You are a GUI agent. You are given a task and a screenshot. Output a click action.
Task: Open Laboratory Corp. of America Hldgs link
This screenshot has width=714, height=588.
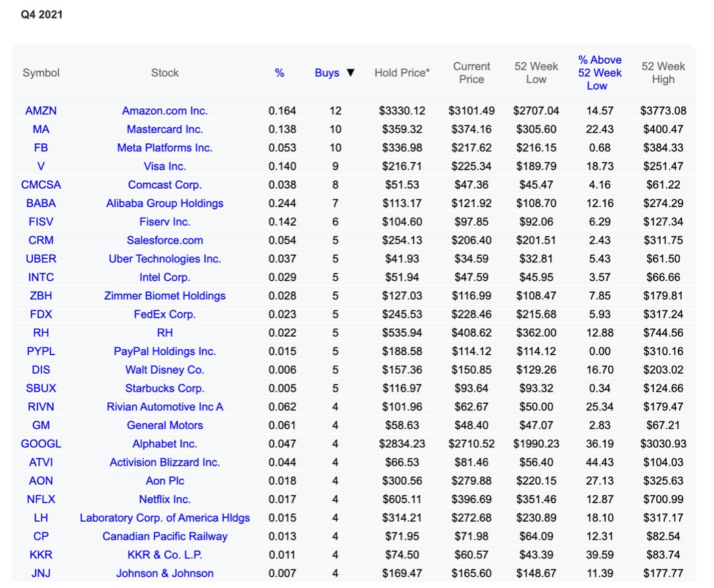[165, 518]
